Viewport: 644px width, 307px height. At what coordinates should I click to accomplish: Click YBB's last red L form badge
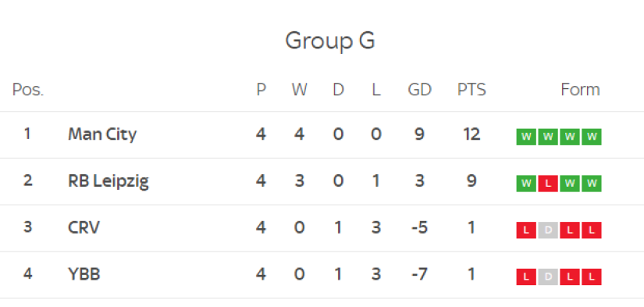[592, 277]
